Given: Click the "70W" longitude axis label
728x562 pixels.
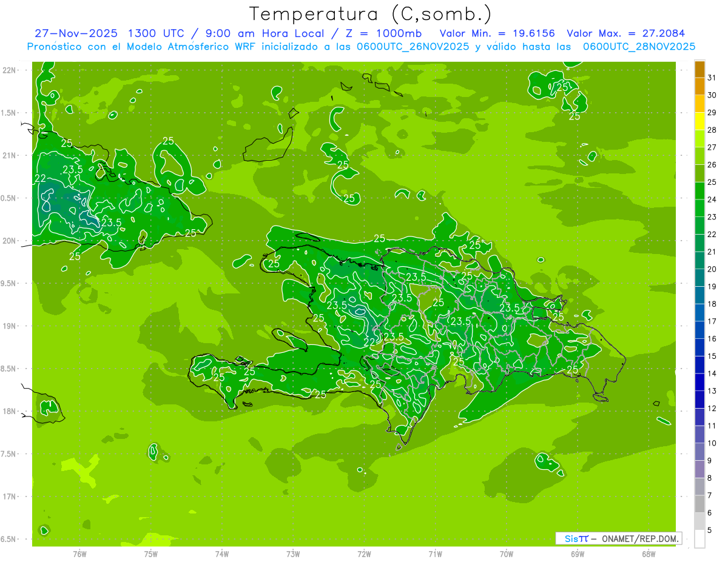Looking at the screenshot, I should 507,554.
